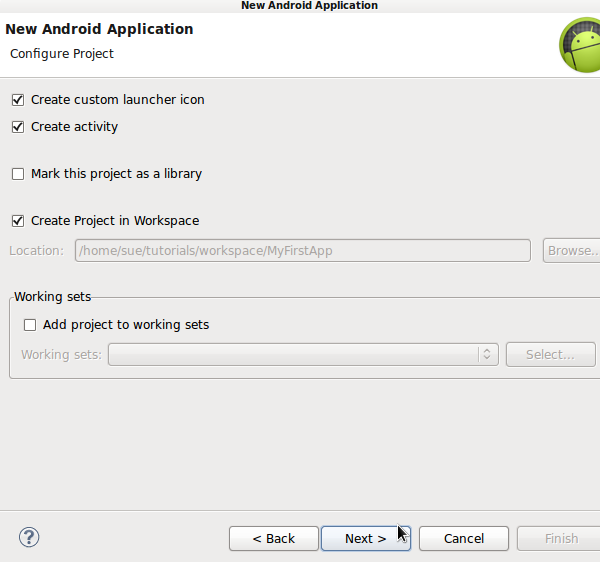Proceed with the Next > button
Image resolution: width=600 pixels, height=562 pixels.
[365, 538]
